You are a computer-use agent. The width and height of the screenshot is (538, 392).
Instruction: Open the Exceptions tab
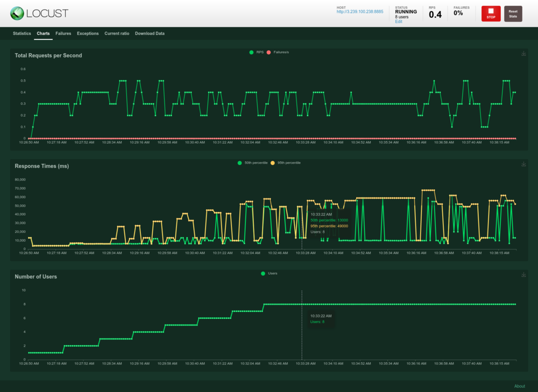(x=88, y=34)
